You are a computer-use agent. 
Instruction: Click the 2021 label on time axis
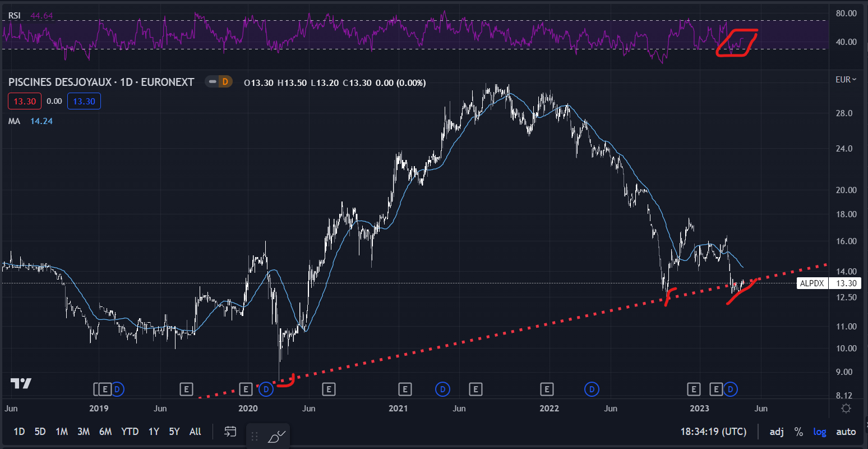coord(398,408)
